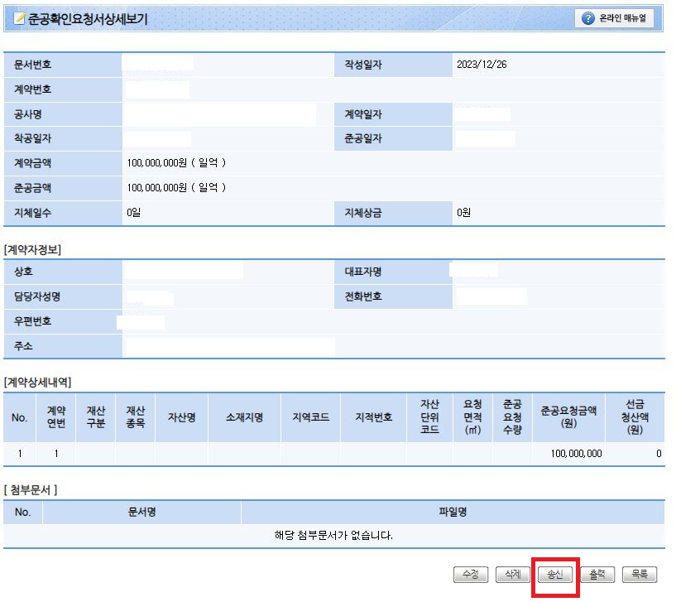This screenshot has width=700, height=602.
Task: Click the 요청면적(㎡) column header
Action: pos(472,417)
